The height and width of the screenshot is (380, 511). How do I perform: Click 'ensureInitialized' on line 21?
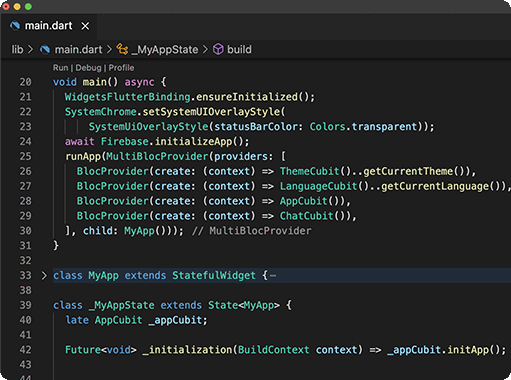(x=247, y=97)
